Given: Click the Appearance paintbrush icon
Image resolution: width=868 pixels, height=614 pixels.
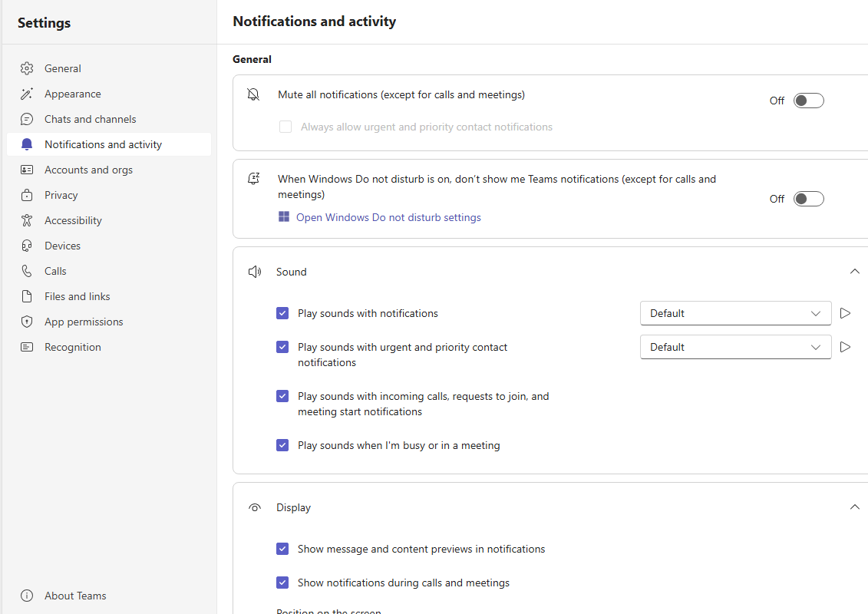Looking at the screenshot, I should click(27, 93).
